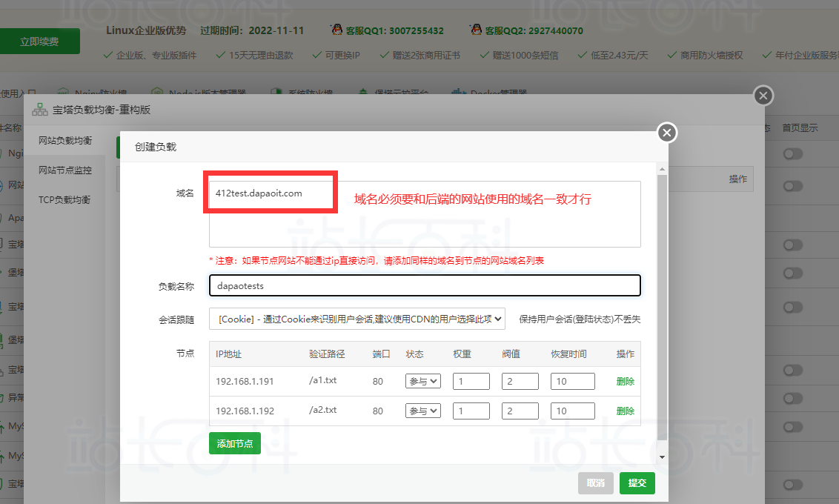Click the 添加节点 button
Image resolution: width=839 pixels, height=504 pixels.
click(234, 443)
